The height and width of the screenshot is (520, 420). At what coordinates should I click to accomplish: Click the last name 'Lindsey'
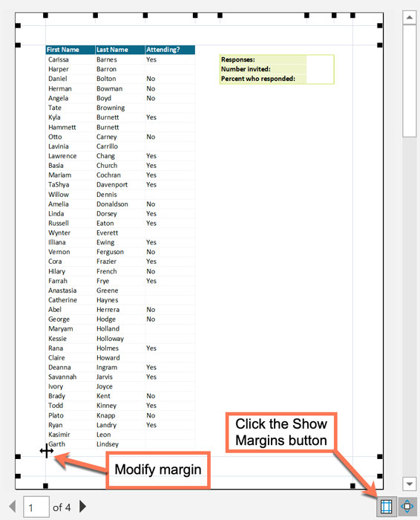point(108,444)
